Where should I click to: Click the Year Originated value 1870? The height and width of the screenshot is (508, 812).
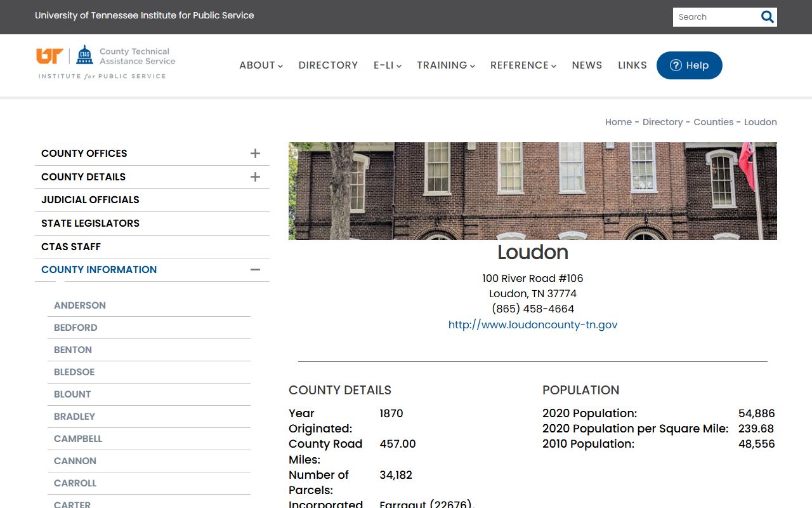coord(391,413)
